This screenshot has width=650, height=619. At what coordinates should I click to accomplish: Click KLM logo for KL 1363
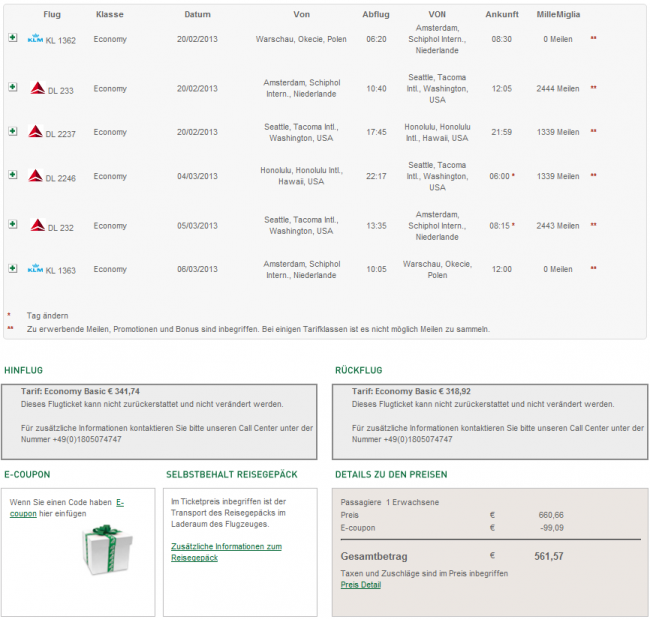35,269
